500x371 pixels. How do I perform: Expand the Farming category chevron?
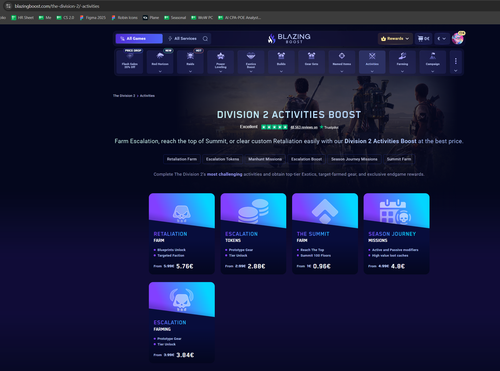point(402,71)
